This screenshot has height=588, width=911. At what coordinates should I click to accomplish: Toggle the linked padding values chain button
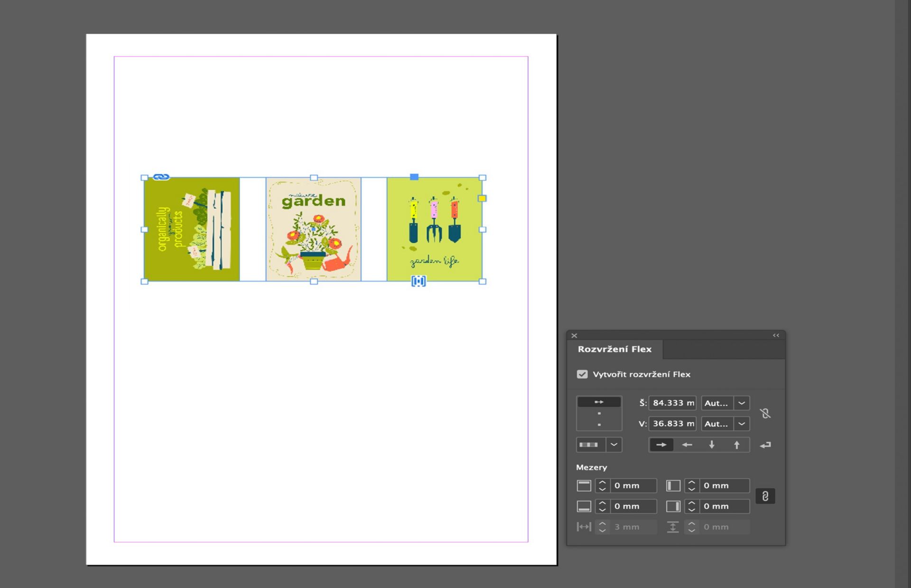click(765, 496)
